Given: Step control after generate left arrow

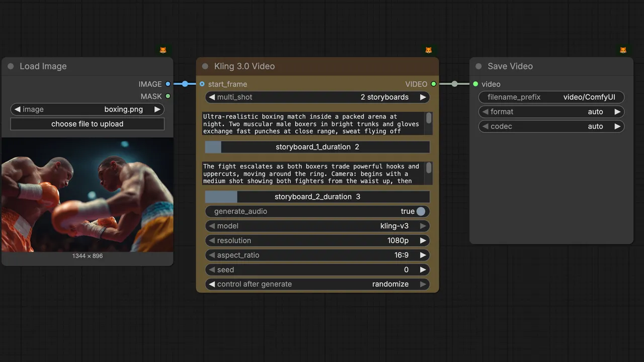Looking at the screenshot, I should (212, 284).
